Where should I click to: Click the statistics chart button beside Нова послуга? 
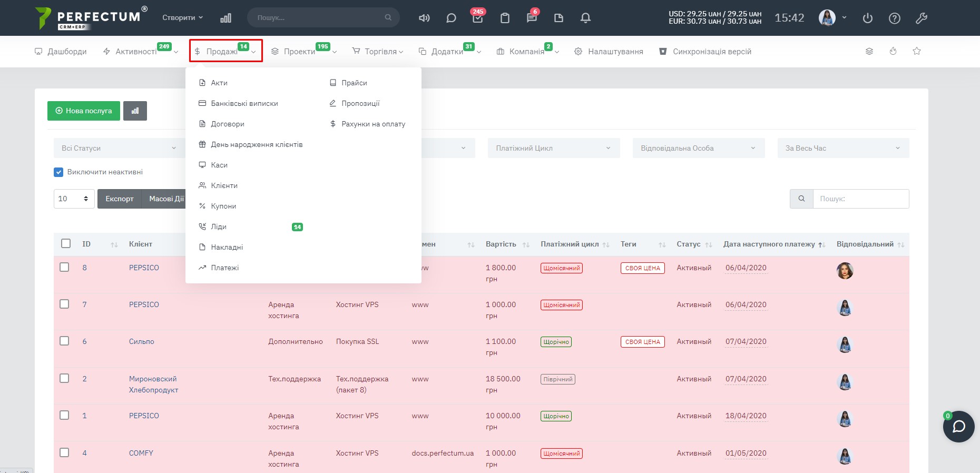pos(135,111)
